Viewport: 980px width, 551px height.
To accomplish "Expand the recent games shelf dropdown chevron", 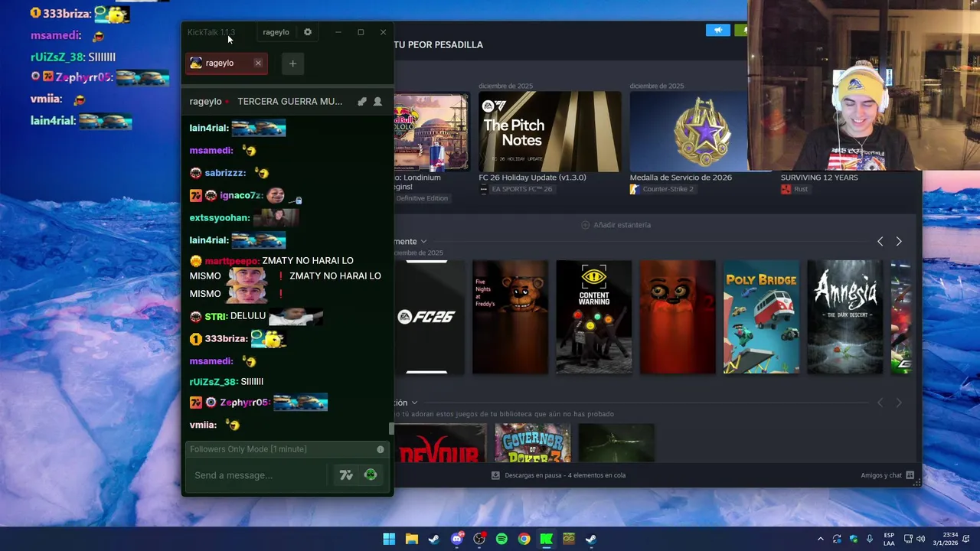I will (x=423, y=242).
